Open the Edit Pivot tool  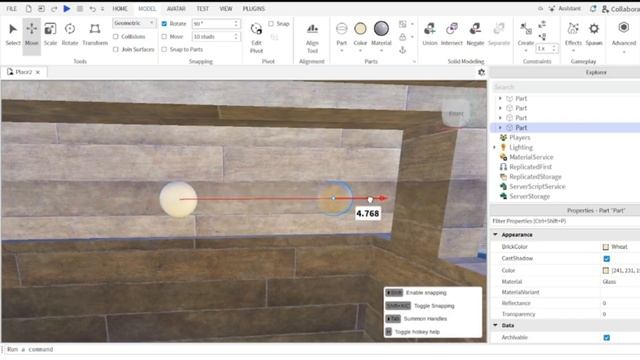[256, 38]
